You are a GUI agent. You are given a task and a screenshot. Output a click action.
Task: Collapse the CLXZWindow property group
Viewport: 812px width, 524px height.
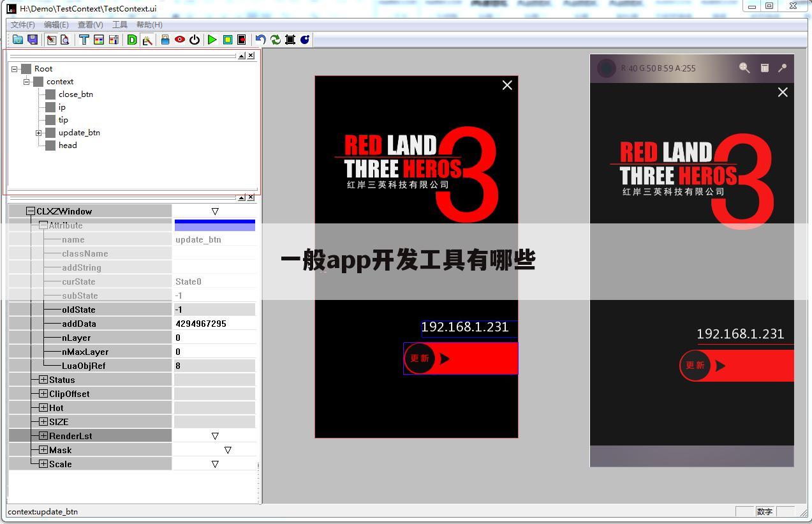tap(31, 211)
